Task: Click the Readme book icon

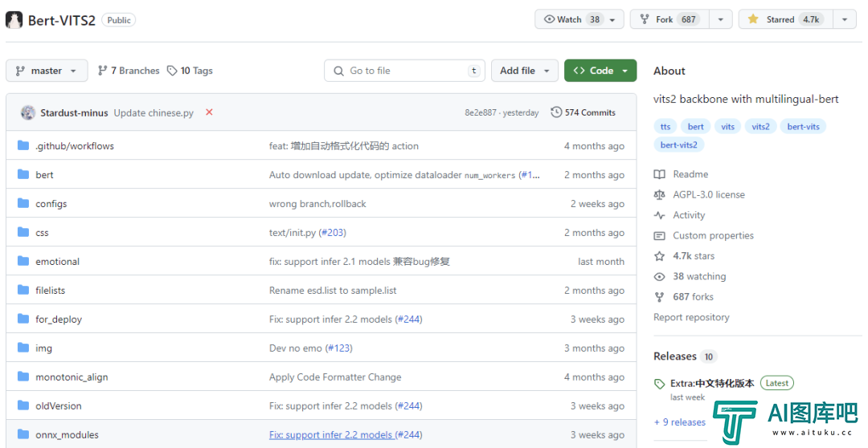Action: point(659,174)
